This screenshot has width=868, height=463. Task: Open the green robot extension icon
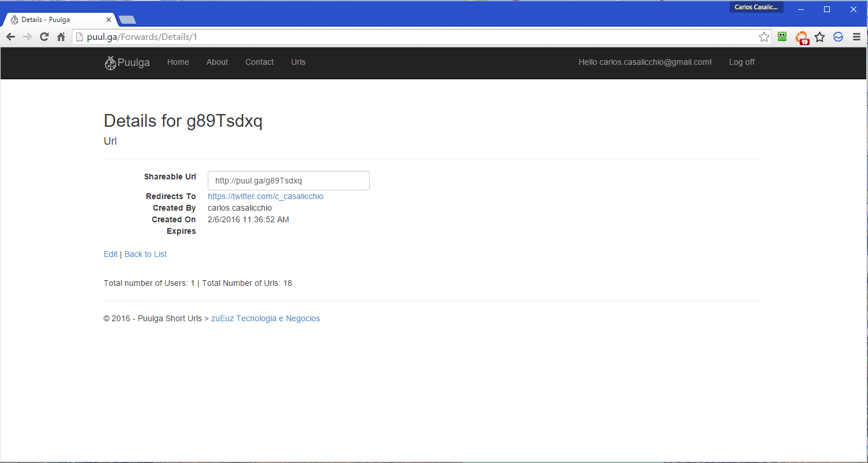782,36
